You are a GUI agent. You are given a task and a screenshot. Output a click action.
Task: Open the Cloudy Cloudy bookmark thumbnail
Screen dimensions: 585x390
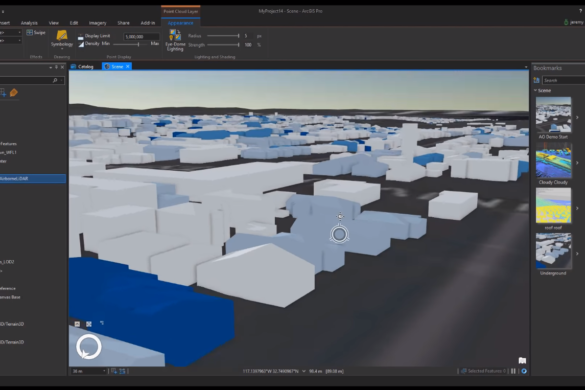[x=553, y=160]
